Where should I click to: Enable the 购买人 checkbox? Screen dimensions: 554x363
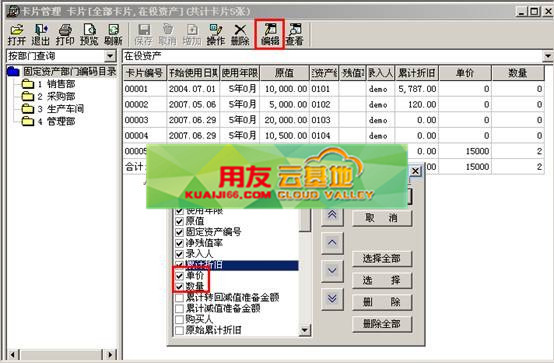179,319
